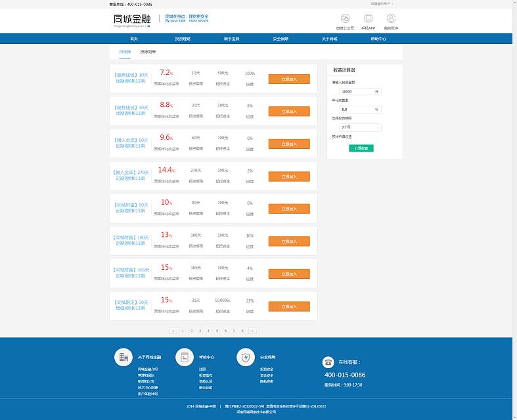Open footer link 管理和团队

point(146,375)
